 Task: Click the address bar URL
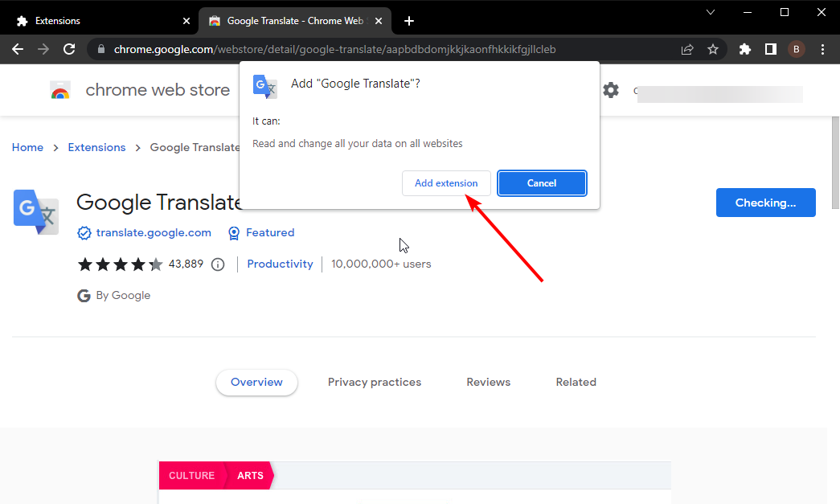coord(335,49)
